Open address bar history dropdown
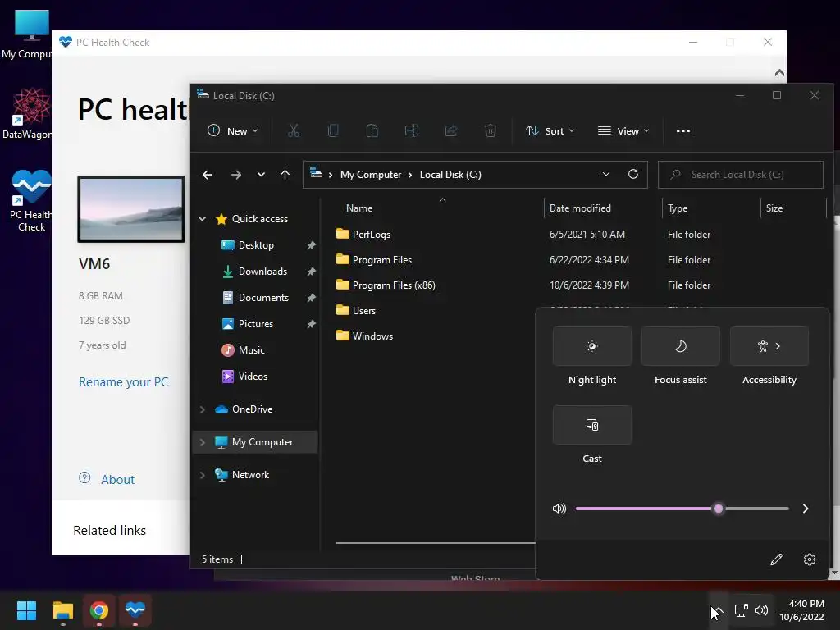This screenshot has height=630, width=840. click(606, 174)
